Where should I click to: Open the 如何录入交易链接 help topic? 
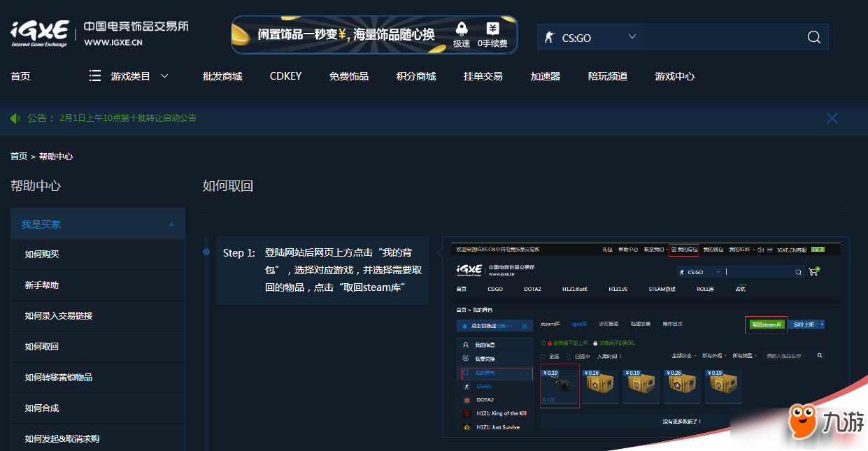(98, 316)
